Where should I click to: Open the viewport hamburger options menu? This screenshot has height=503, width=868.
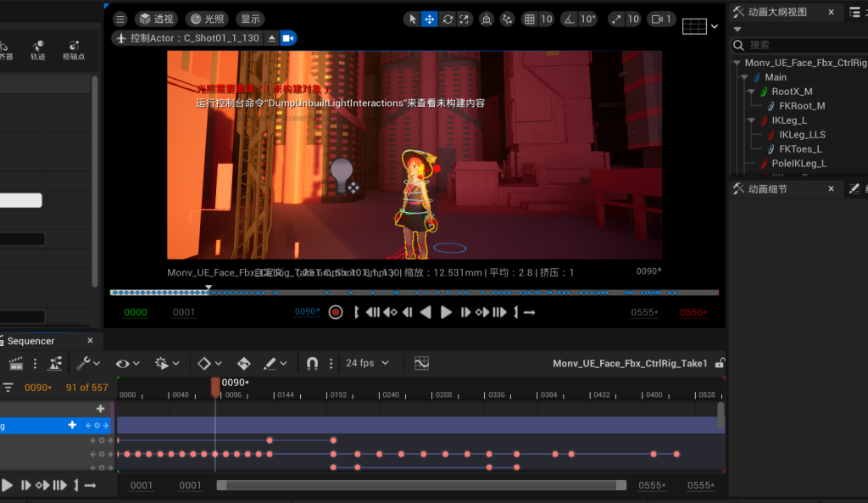(120, 20)
